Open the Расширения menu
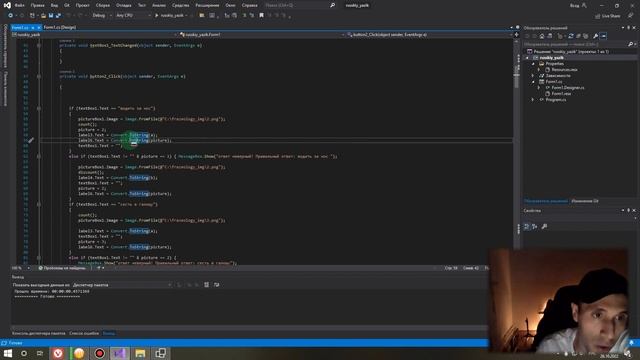The height and width of the screenshot is (360, 640). coord(207,5)
